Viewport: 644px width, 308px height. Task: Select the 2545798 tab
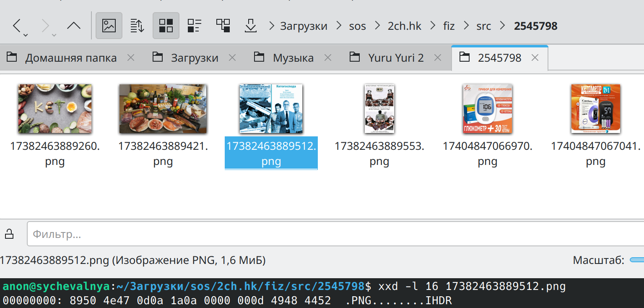pos(499,57)
